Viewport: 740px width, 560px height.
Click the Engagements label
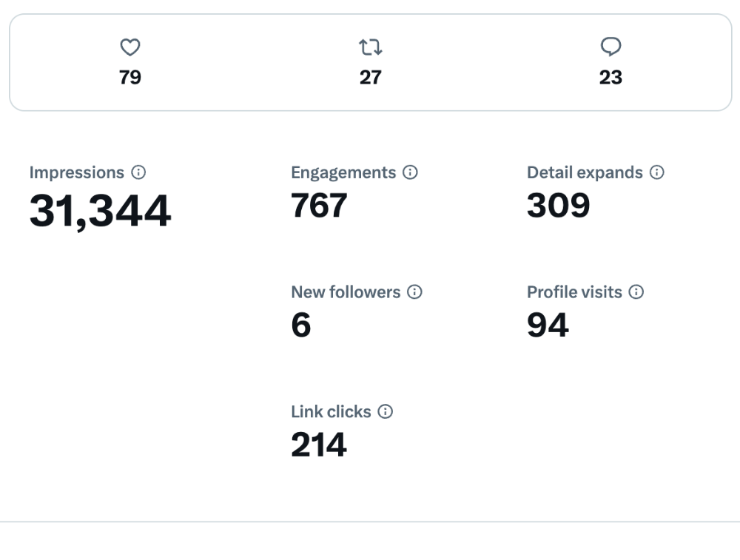pos(343,172)
